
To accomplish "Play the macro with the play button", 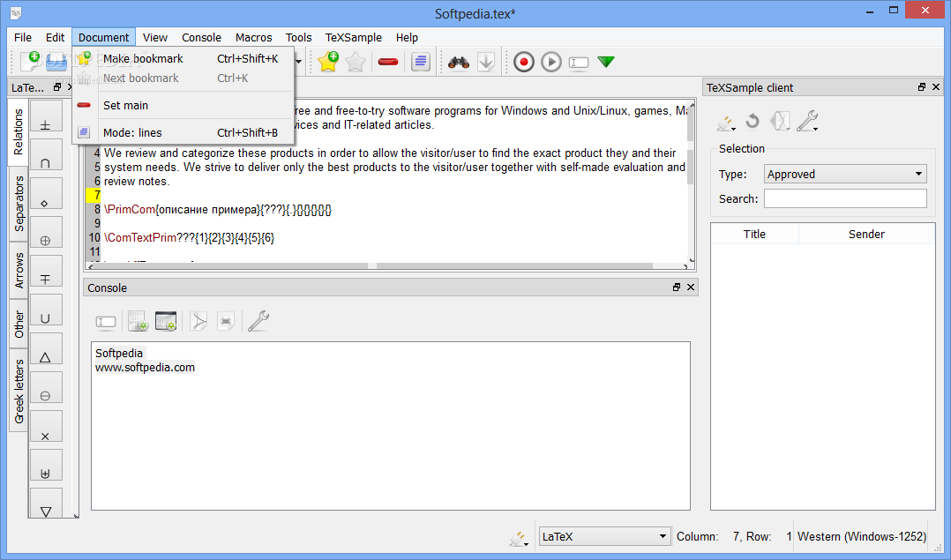I will (551, 62).
